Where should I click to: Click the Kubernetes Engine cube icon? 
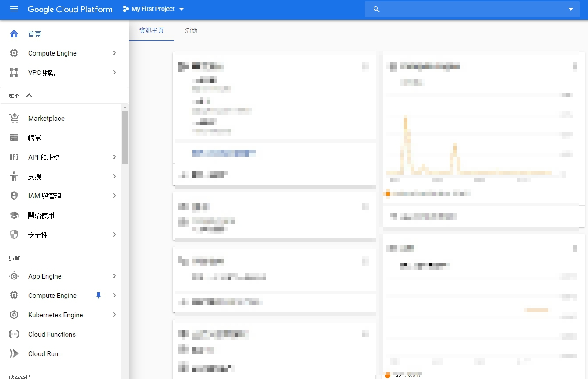tap(14, 315)
